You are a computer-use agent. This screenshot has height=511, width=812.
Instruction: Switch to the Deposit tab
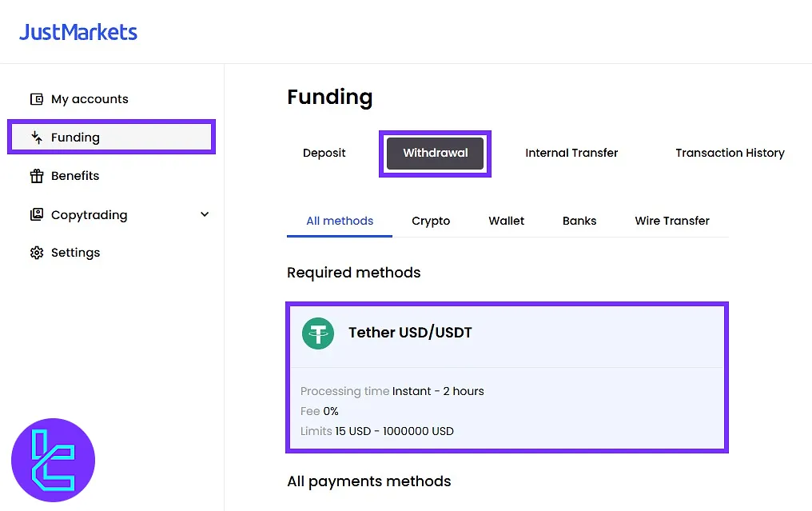[x=324, y=153]
